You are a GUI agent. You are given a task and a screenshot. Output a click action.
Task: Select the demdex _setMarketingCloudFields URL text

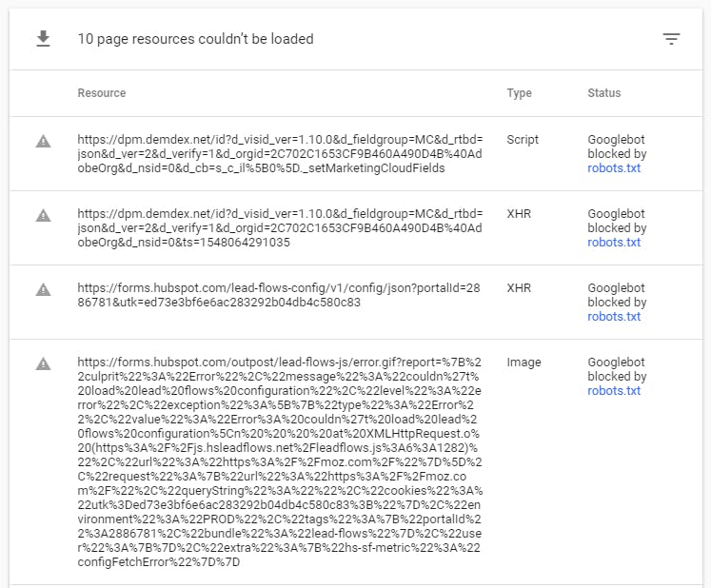280,154
